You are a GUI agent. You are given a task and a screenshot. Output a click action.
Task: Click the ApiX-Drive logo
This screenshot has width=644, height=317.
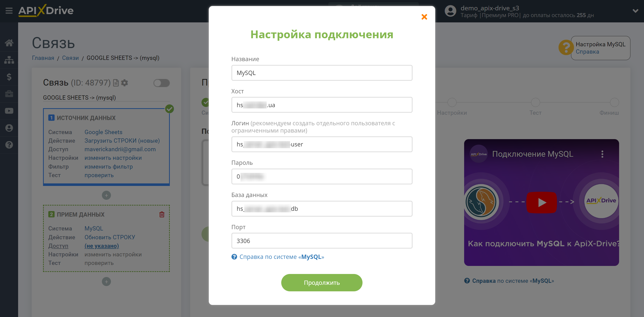[x=46, y=11]
